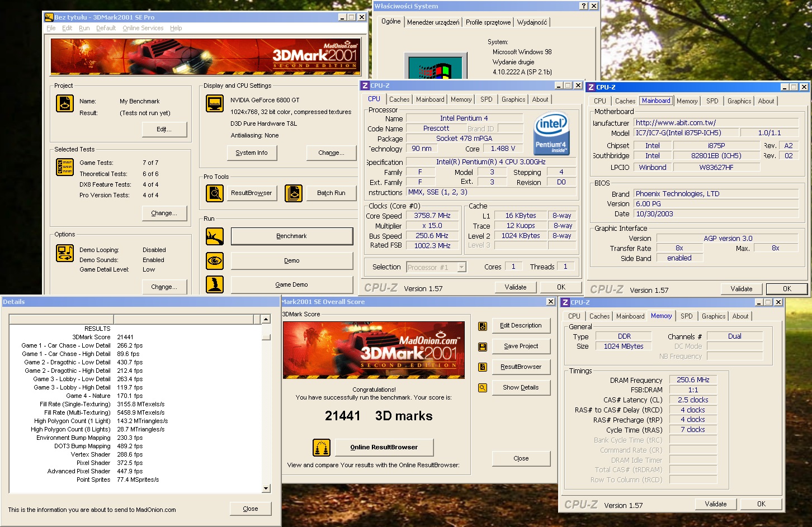Viewport: 812px width, 527px height.
Task: Click the Online ResultBrowser tree icon
Action: point(322,448)
